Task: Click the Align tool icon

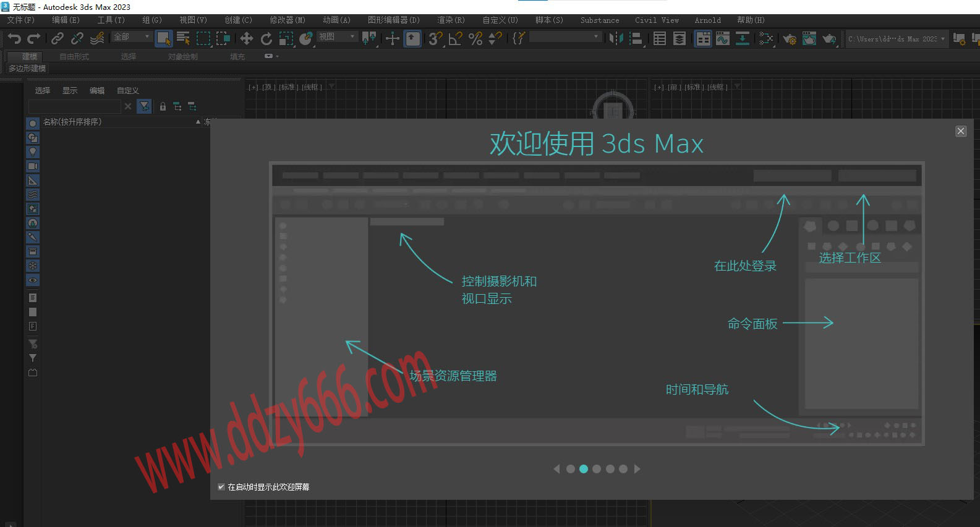Action: (x=636, y=39)
